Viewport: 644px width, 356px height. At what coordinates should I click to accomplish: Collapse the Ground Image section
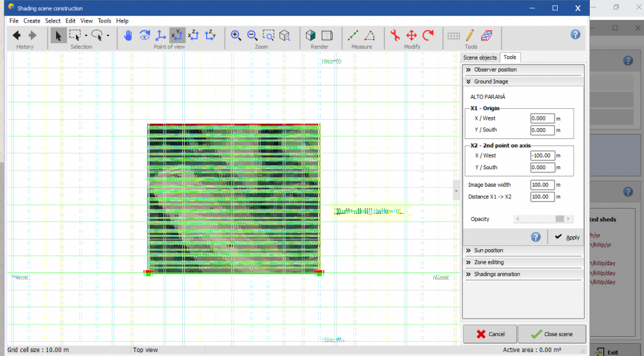coord(523,82)
